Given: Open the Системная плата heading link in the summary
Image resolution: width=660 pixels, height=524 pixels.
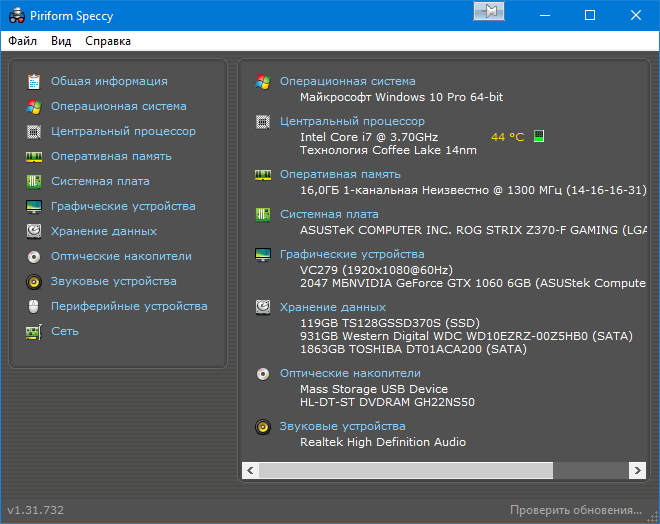Looking at the screenshot, I should point(329,214).
